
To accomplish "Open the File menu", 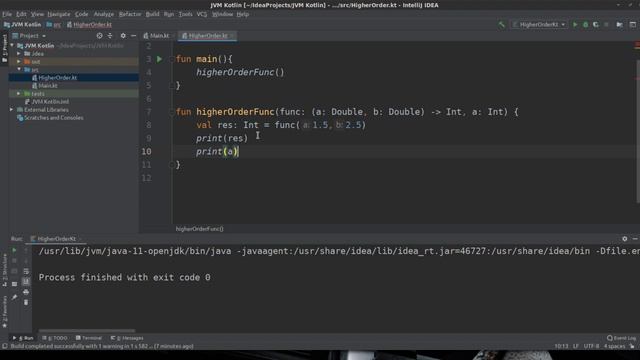I will pos(7,14).
